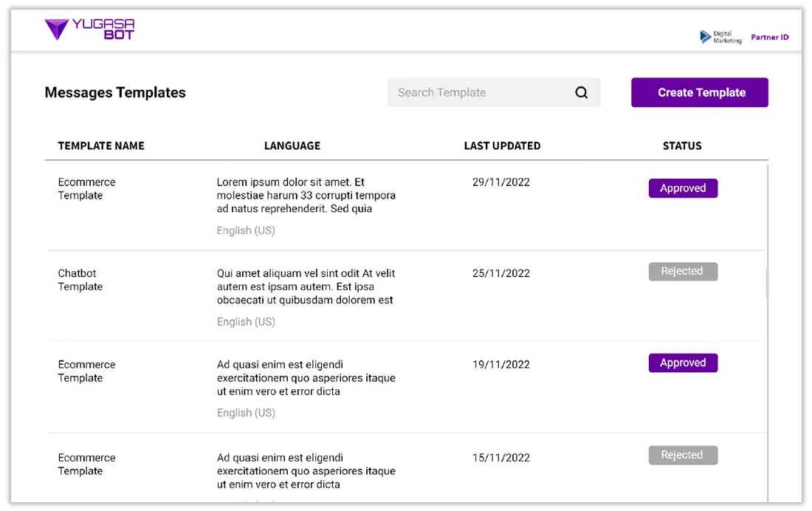Sort by Template Name column header
This screenshot has height=511, width=812.
click(x=101, y=145)
